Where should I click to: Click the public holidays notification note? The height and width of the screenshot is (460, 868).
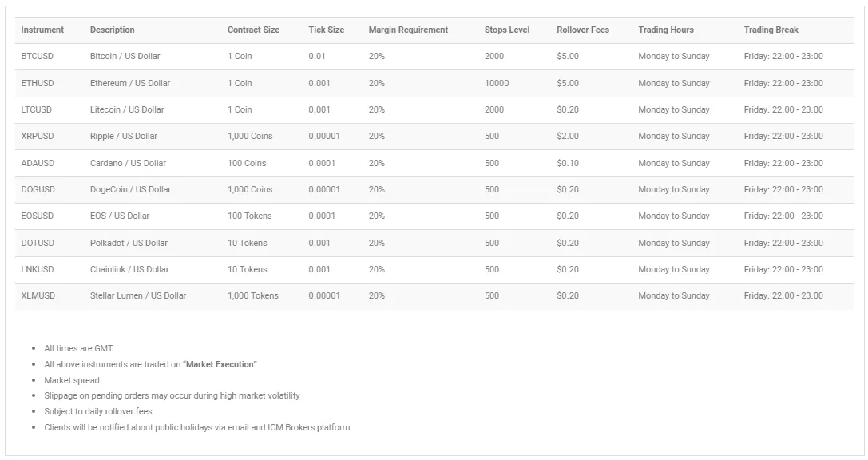pos(196,427)
